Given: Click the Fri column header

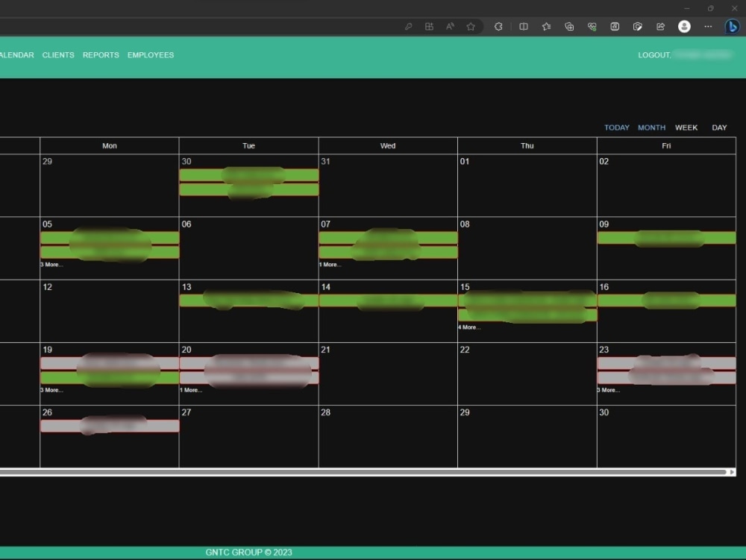Looking at the screenshot, I should click(666, 146).
